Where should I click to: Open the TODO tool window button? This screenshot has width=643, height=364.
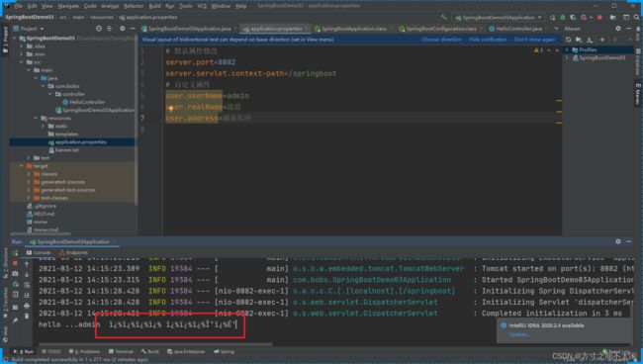[50, 352]
